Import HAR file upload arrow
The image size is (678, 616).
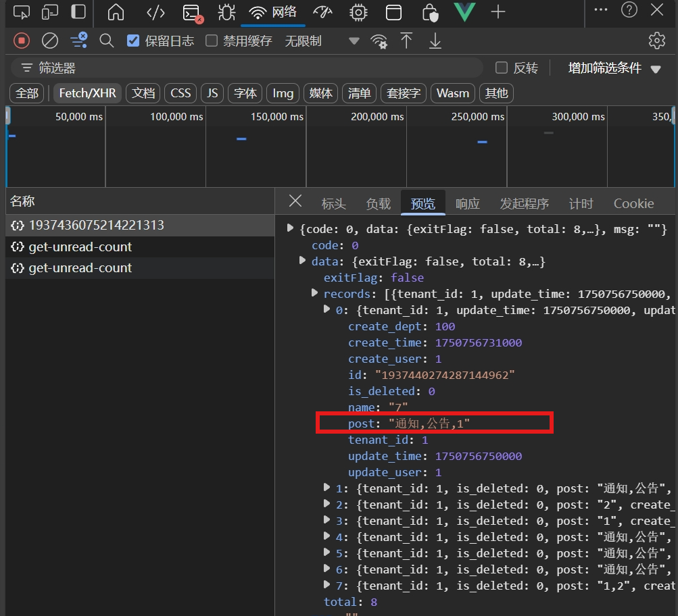(x=406, y=41)
